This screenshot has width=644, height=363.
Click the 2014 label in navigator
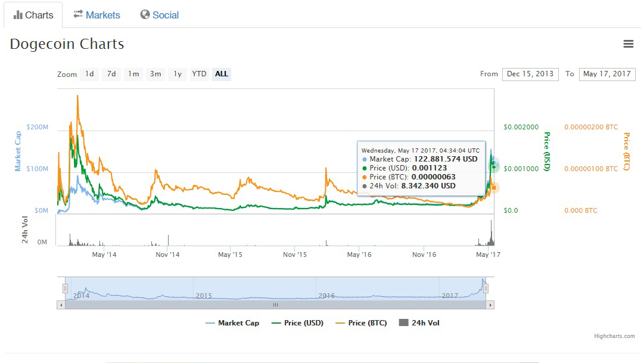(82, 296)
